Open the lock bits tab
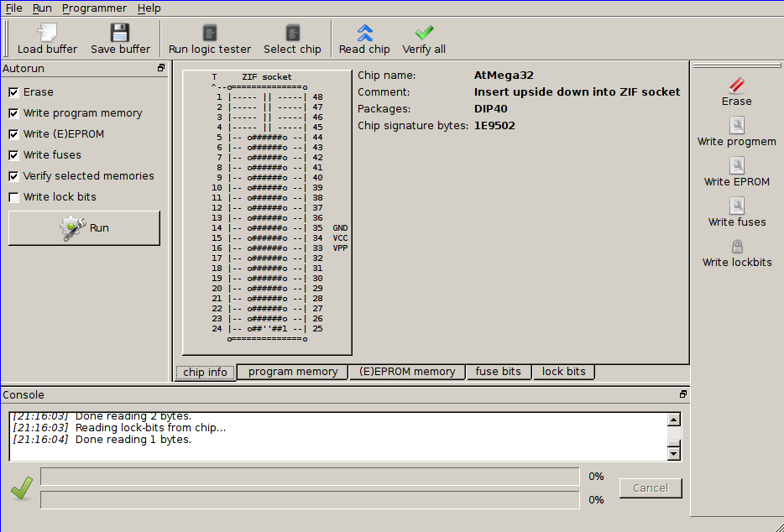784x532 pixels. click(563, 372)
